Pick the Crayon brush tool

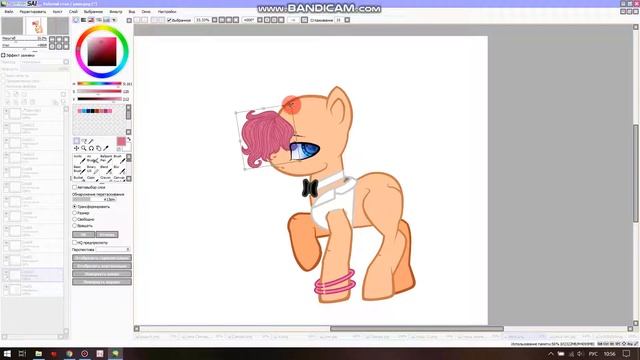click(x=106, y=178)
